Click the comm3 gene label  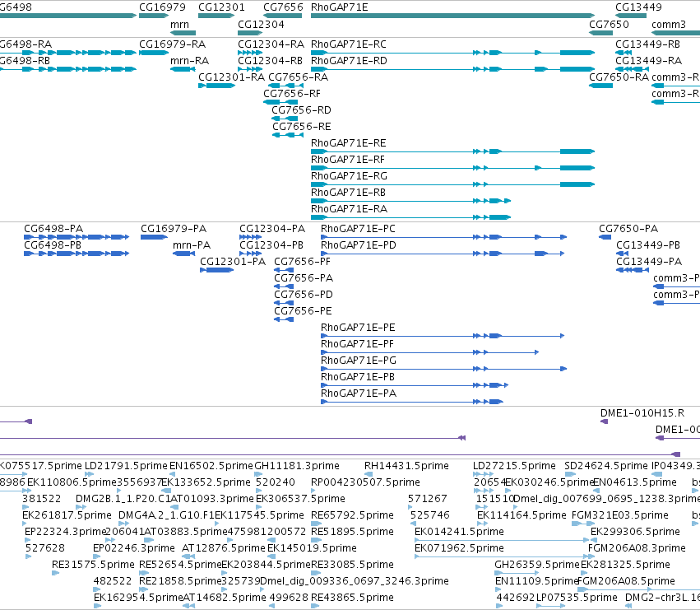(668, 25)
